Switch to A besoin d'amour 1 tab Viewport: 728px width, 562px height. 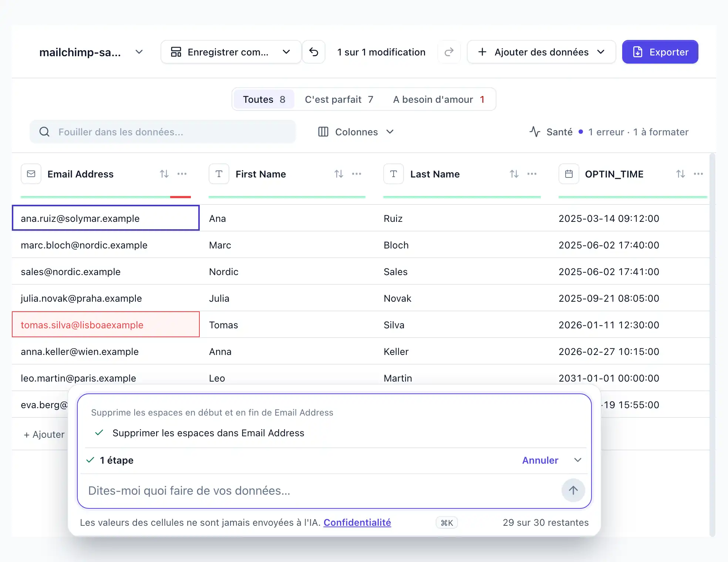click(x=439, y=99)
